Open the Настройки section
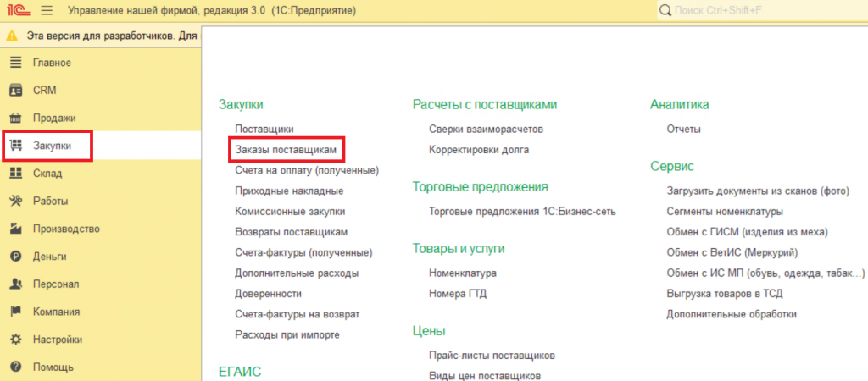This screenshot has height=381, width=868. pyautogui.click(x=58, y=339)
